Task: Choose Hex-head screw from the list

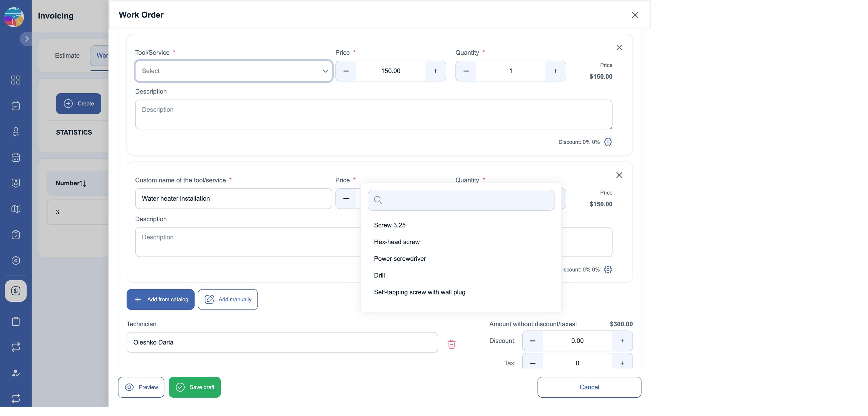Action: pyautogui.click(x=397, y=242)
